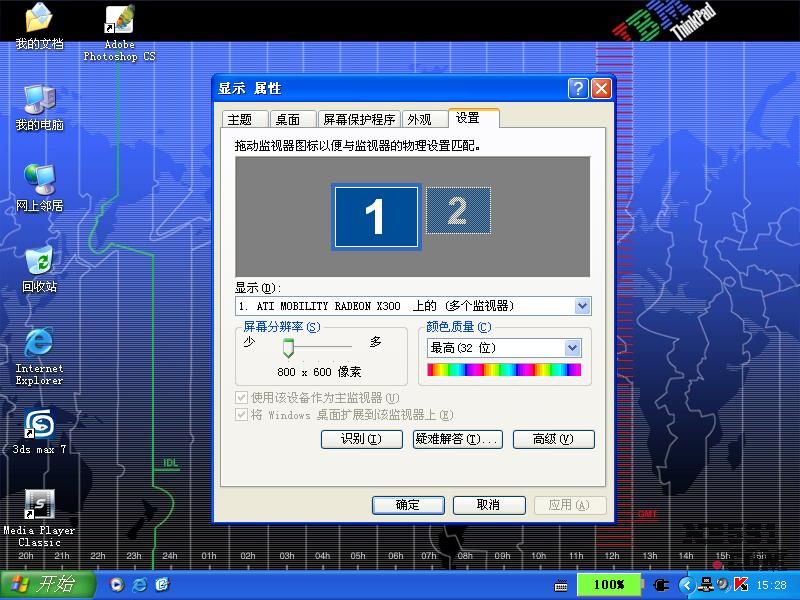Click the 高级 advanced button

pyautogui.click(x=553, y=439)
